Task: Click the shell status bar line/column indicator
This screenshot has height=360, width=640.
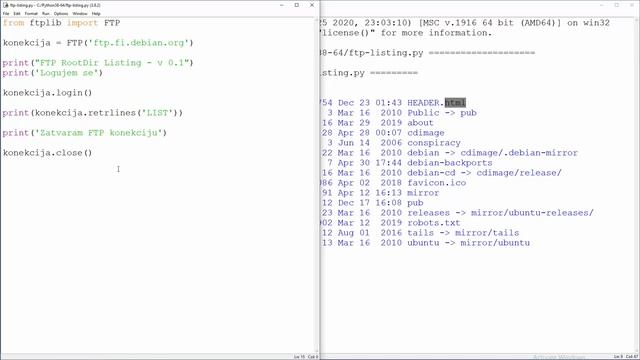Action: pos(625,357)
